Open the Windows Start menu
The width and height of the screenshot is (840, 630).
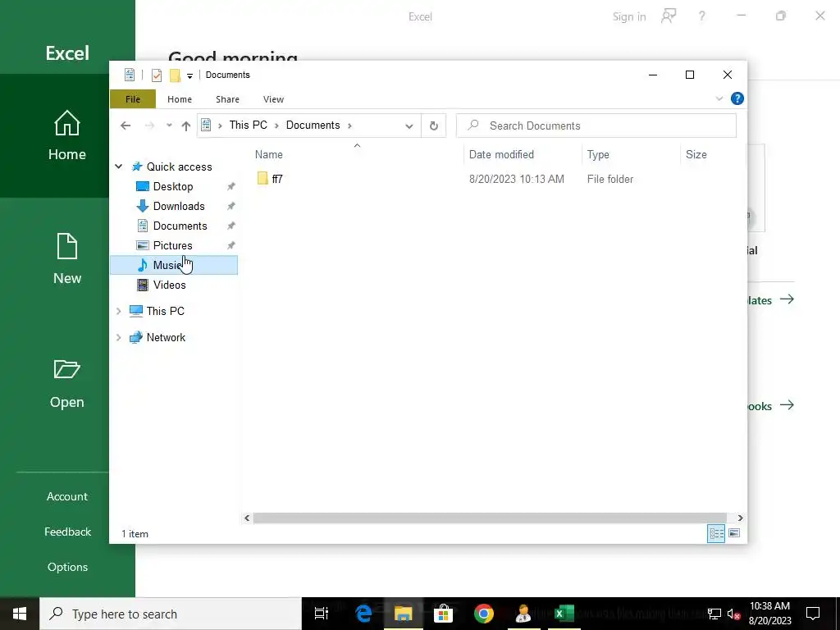(x=20, y=614)
